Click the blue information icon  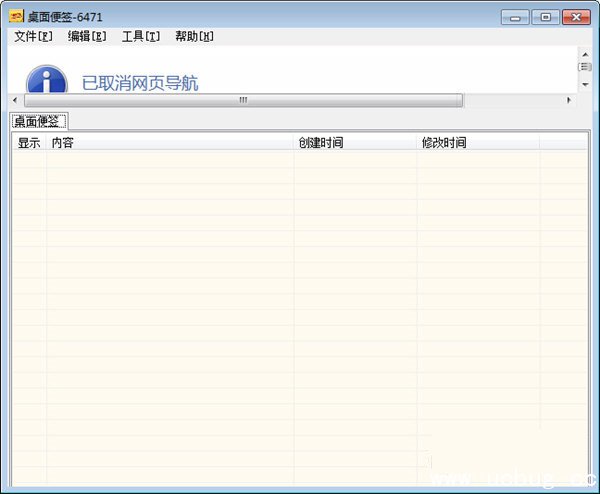coord(46,80)
